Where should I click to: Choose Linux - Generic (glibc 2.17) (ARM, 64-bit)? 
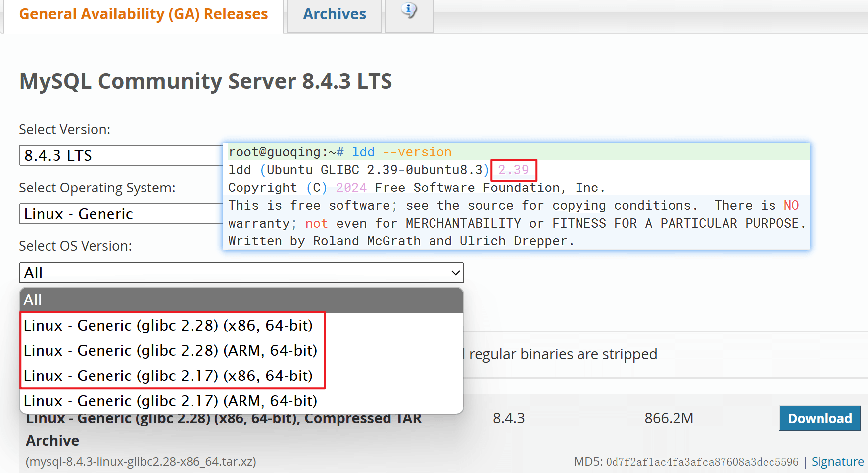[241, 401]
